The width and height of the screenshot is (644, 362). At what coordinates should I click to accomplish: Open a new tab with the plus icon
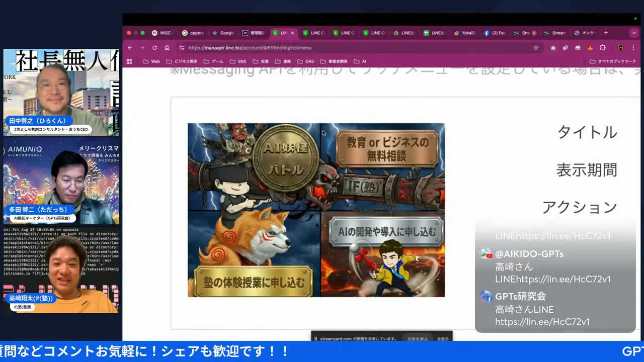tap(606, 33)
